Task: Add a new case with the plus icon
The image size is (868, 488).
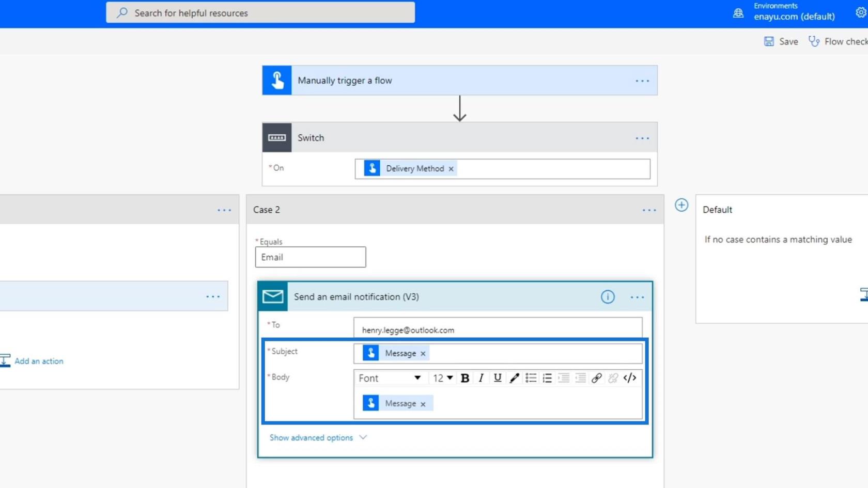Action: (681, 205)
